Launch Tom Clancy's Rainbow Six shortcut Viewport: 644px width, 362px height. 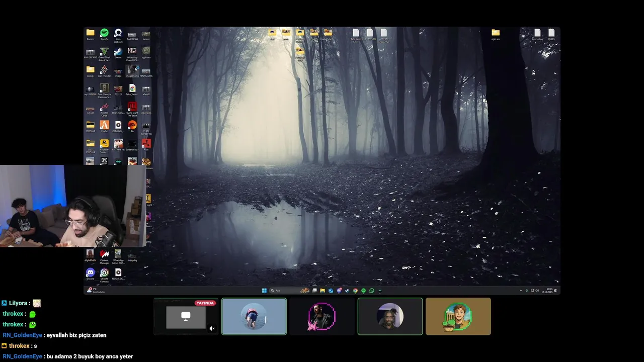tap(104, 91)
